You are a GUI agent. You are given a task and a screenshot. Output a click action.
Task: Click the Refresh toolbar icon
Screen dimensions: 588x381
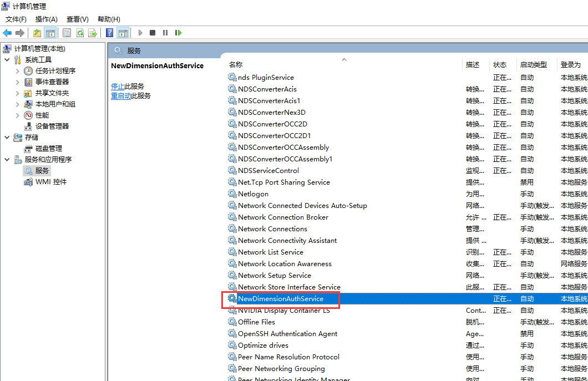[x=80, y=33]
